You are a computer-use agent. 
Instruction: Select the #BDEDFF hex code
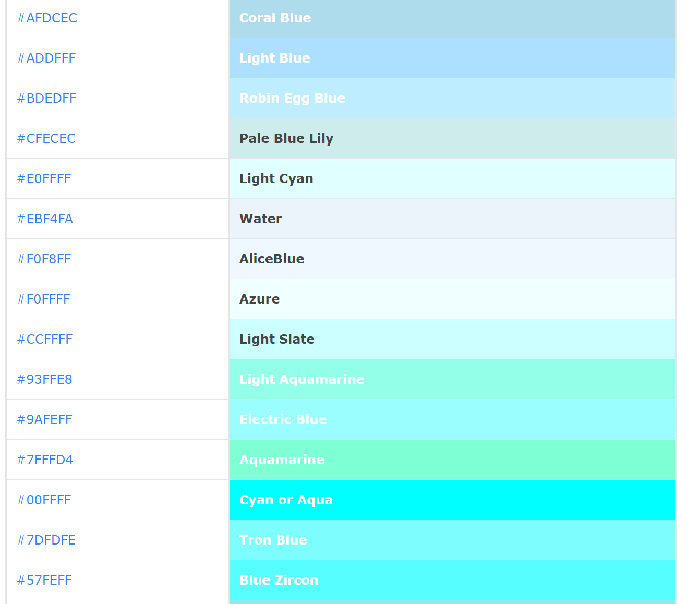[x=47, y=99]
